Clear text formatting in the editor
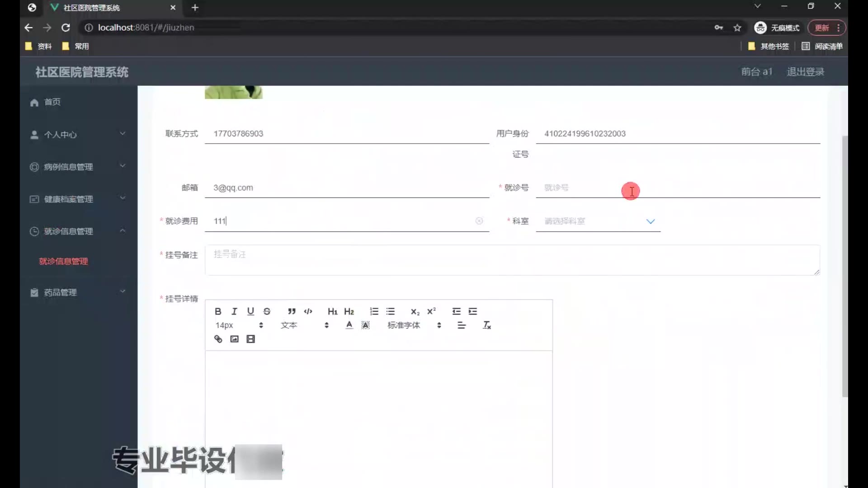868x488 pixels. point(486,325)
